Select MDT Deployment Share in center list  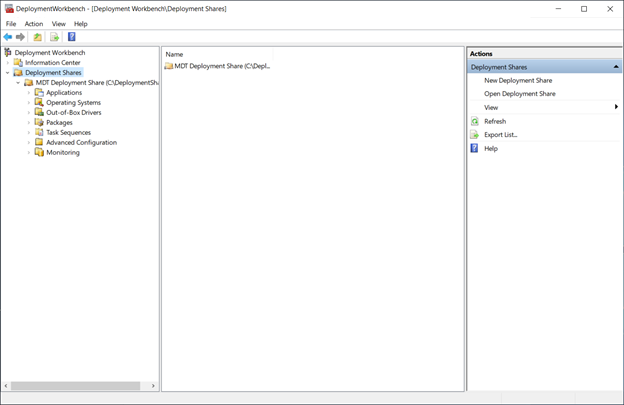222,66
